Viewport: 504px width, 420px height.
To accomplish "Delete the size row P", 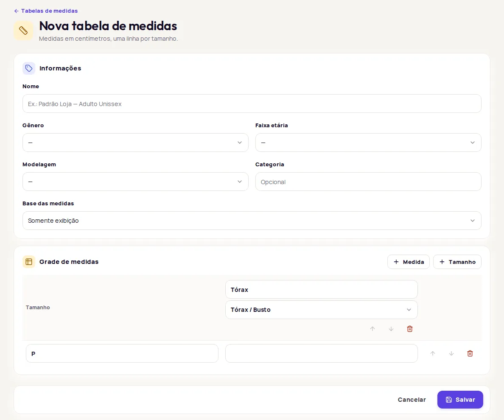I will coord(470,353).
